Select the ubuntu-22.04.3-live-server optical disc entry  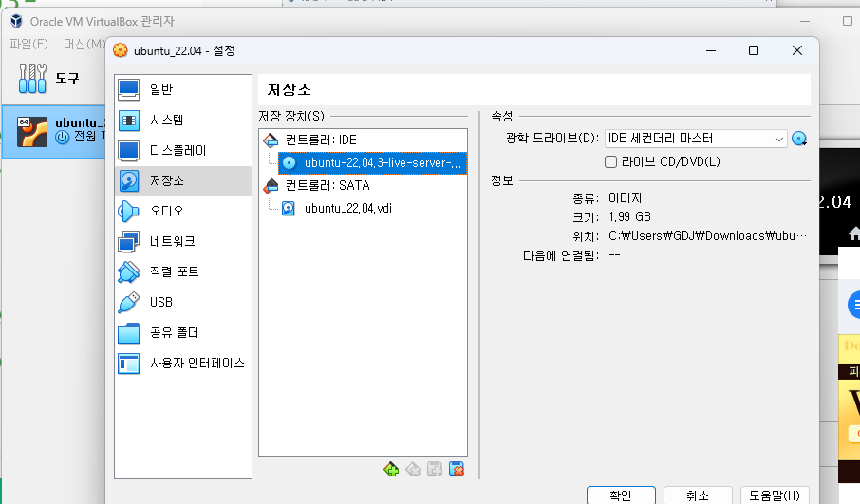click(373, 163)
